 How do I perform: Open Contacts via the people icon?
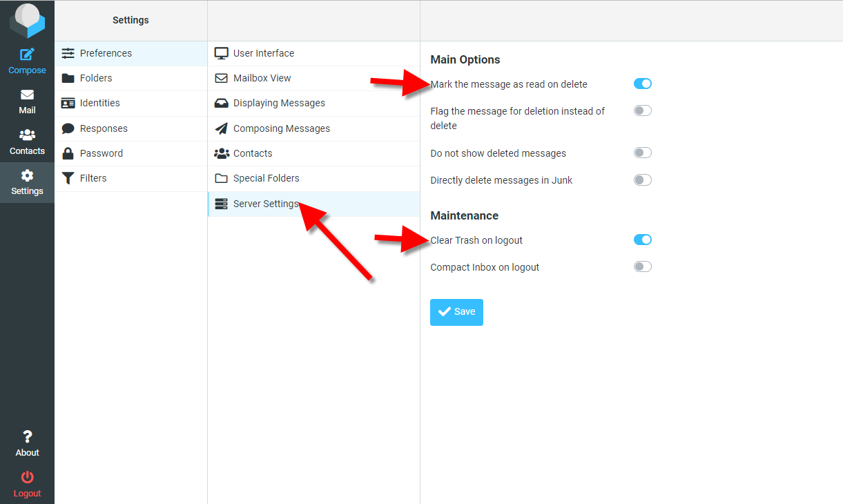27,135
